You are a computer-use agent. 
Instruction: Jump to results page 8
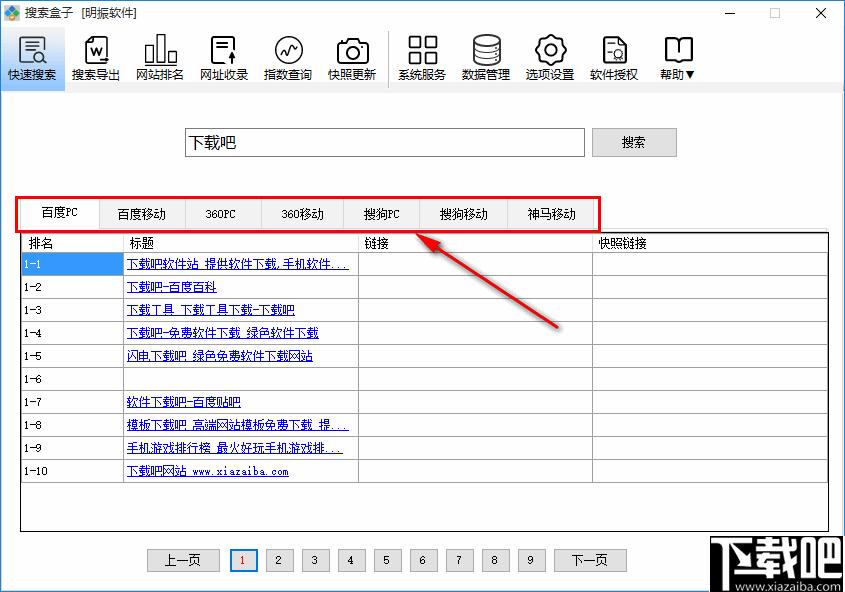pos(496,560)
